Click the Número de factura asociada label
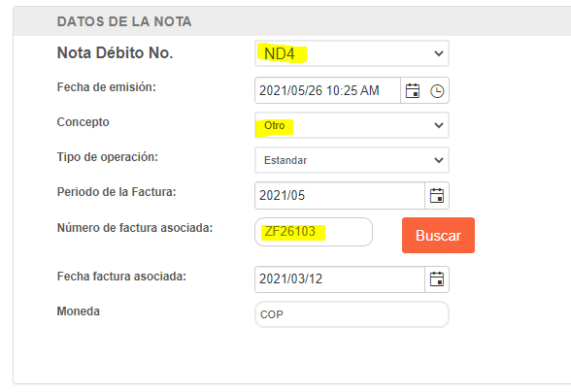The width and height of the screenshot is (571, 392). (x=135, y=228)
